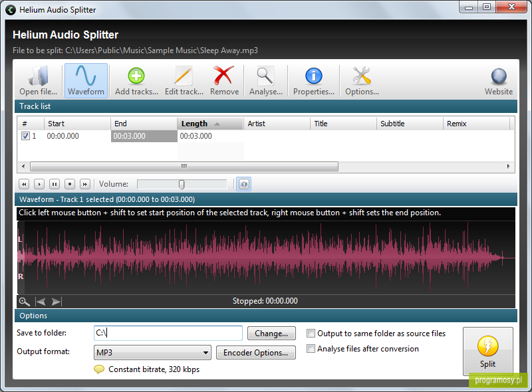Open the Options settings
Screen dimensions: 532x392
(362, 80)
